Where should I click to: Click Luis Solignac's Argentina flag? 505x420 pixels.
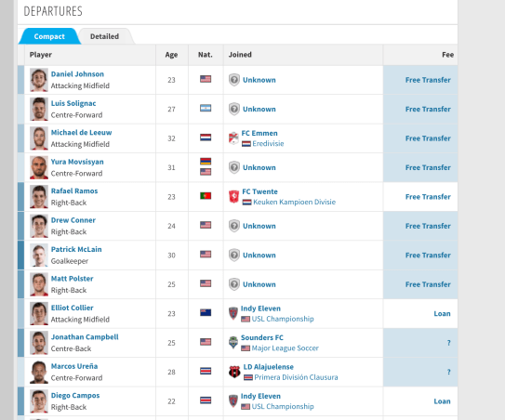[x=206, y=108]
